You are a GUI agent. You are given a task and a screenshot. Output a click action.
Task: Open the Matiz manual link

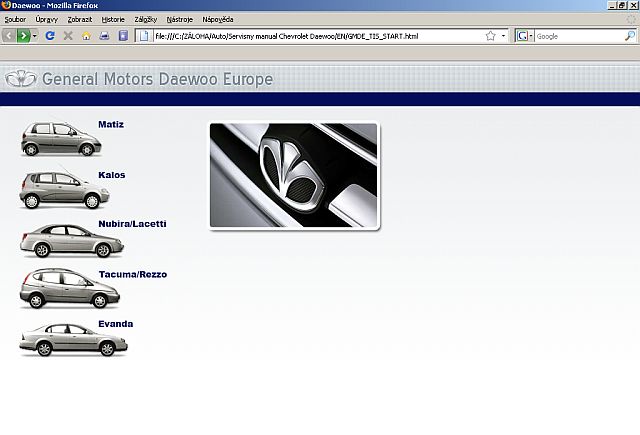[111, 124]
